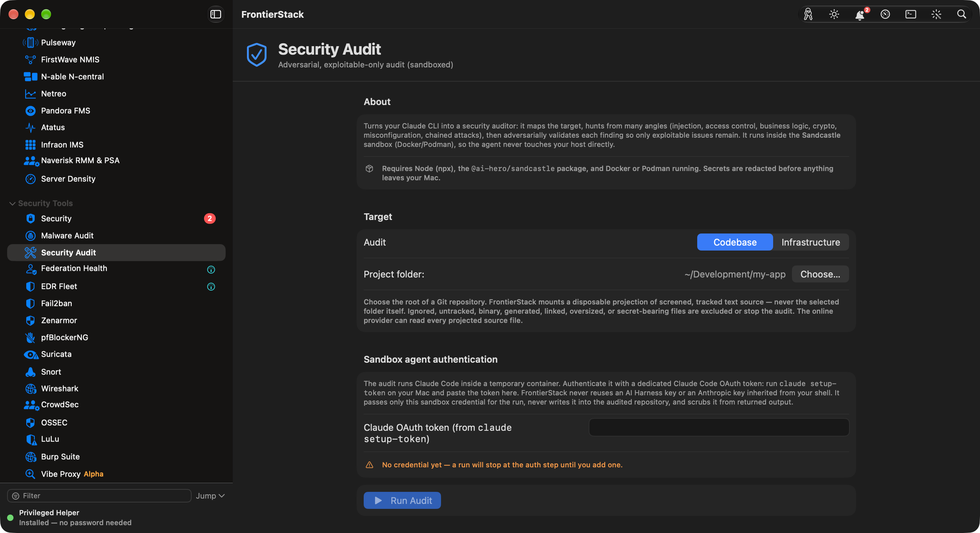The height and width of the screenshot is (533, 980).
Task: Open Netreo in sidebar
Action: pos(116,94)
